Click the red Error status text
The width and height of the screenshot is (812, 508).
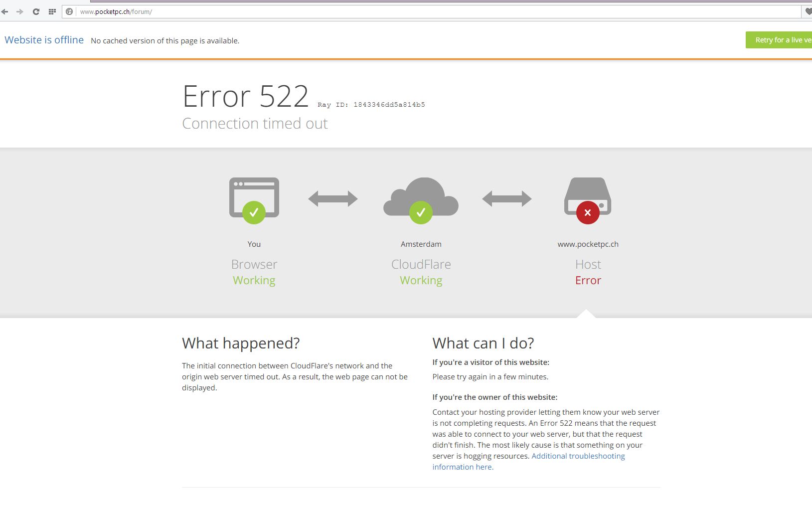click(x=588, y=280)
